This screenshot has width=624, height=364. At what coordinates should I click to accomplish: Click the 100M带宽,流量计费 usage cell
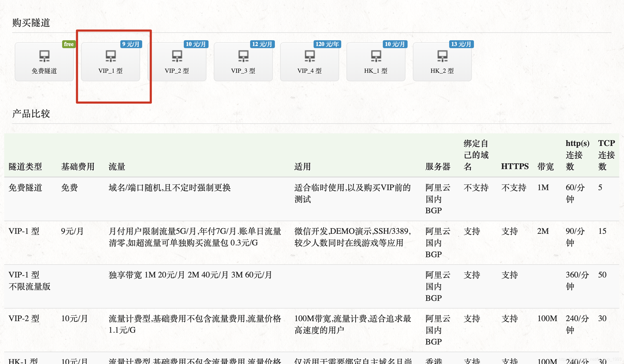pos(353,324)
